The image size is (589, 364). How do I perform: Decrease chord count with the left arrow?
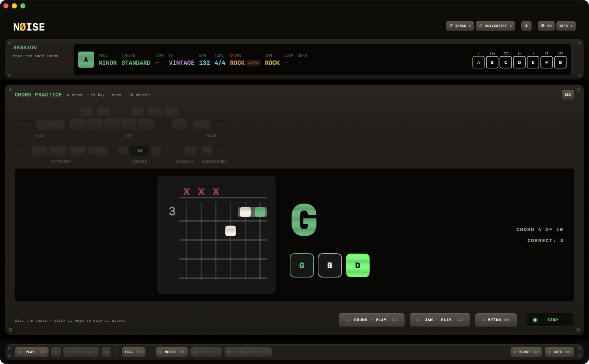(x=123, y=151)
